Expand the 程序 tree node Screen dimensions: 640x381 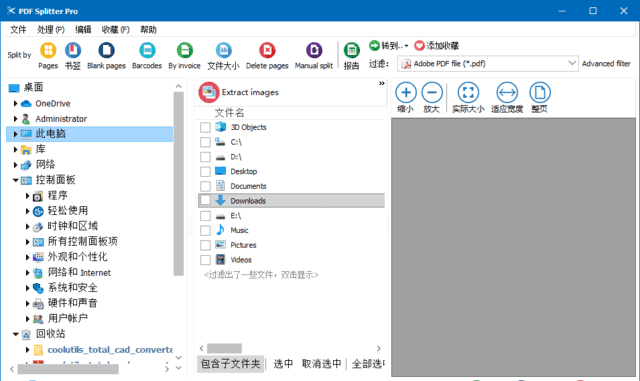(27, 196)
